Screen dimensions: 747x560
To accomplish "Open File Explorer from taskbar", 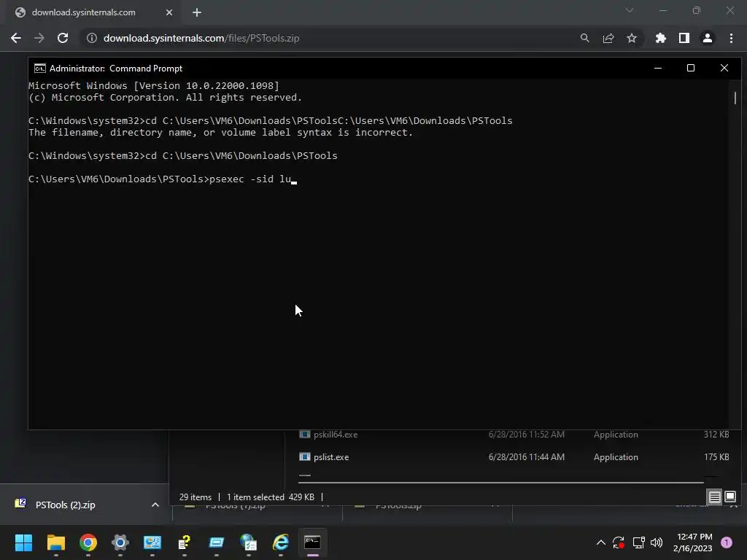I will point(55,542).
